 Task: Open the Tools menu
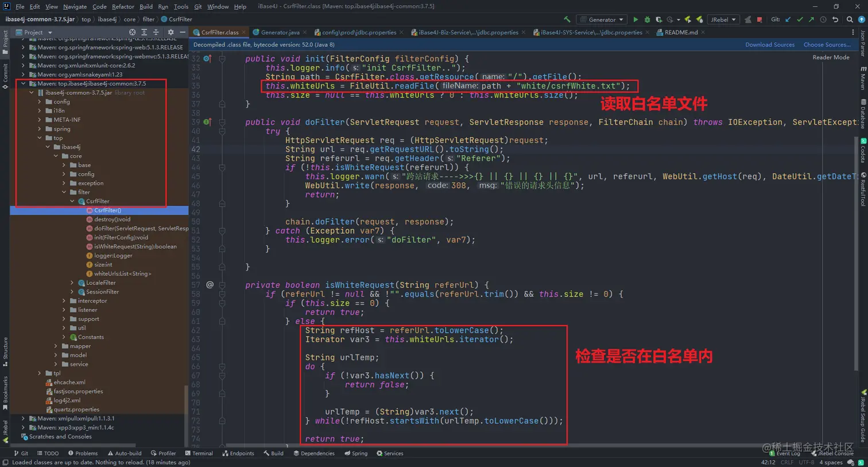[x=181, y=6]
